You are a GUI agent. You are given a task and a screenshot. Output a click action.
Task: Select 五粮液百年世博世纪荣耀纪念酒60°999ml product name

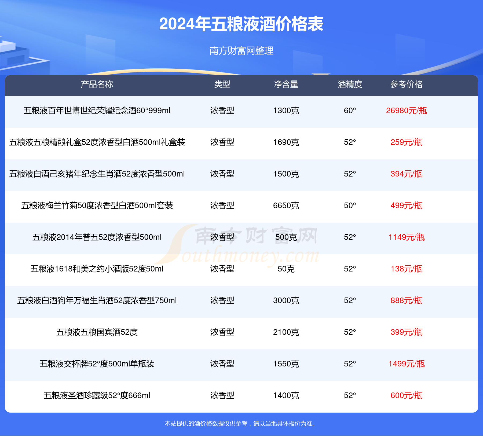[x=97, y=111]
